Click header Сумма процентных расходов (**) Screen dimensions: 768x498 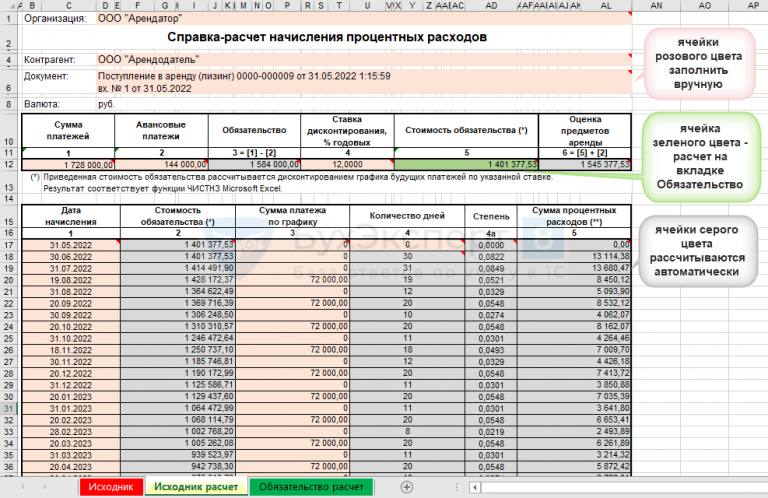574,216
